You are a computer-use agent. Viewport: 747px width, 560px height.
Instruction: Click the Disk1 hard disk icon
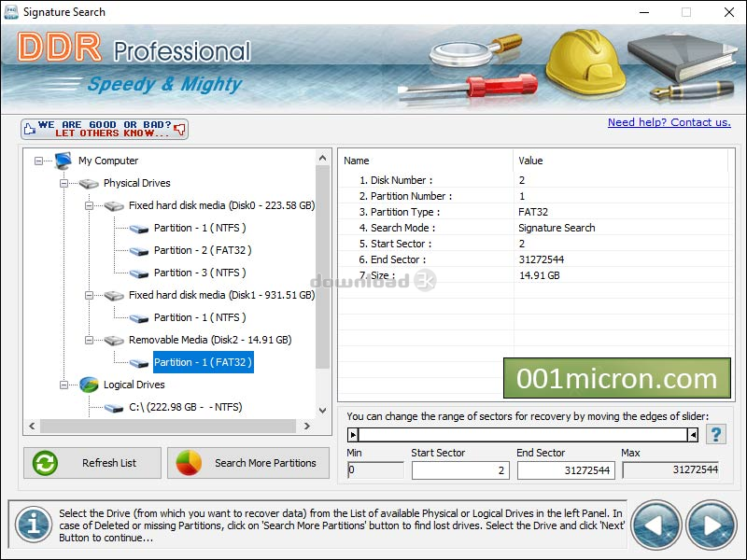point(114,295)
